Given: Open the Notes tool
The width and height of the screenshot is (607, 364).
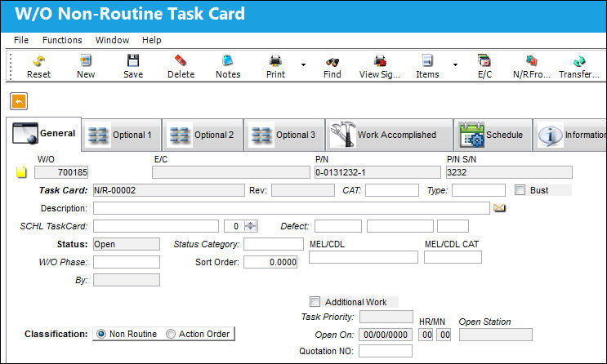Looking at the screenshot, I should pyautogui.click(x=228, y=66).
